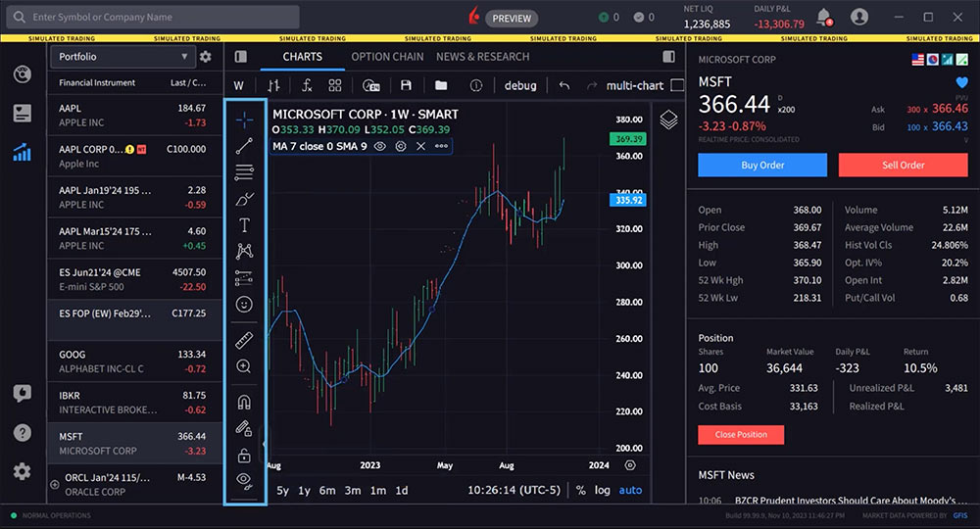The image size is (980, 529).
Task: Toggle magnet mode for drawings
Action: click(x=244, y=402)
